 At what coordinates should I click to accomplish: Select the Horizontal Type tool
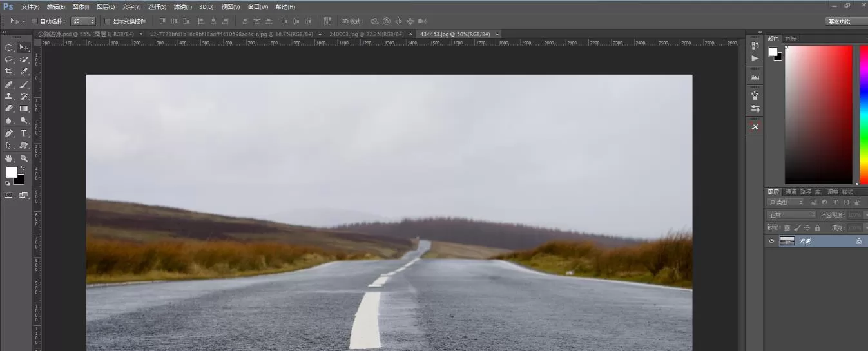point(24,133)
